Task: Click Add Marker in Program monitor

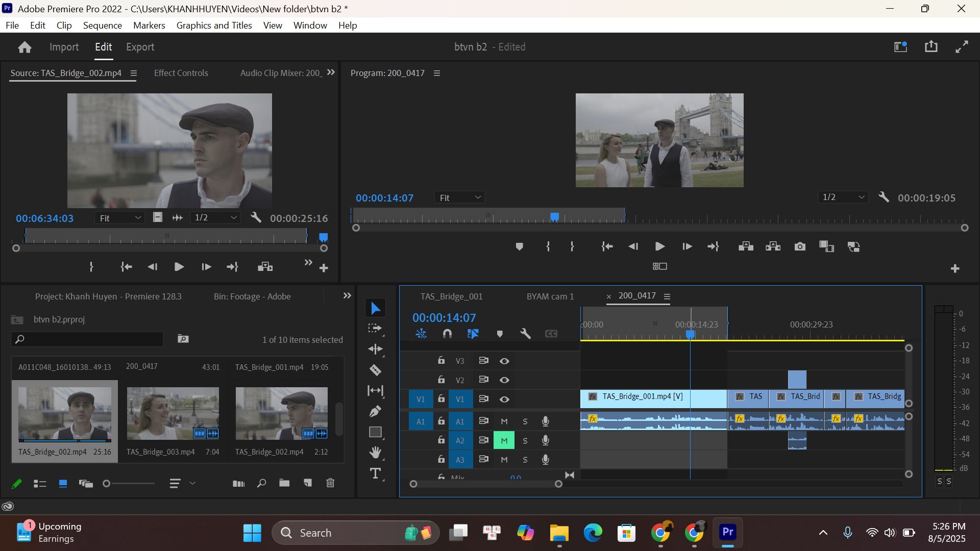Action: [519, 247]
